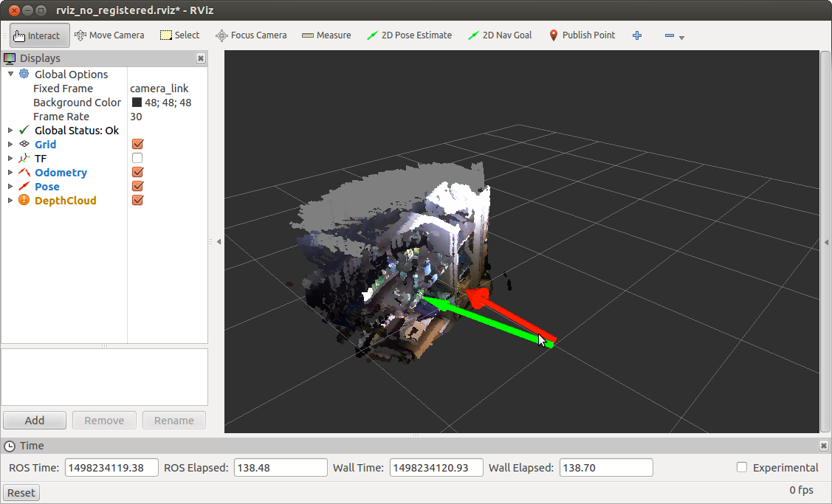Image resolution: width=832 pixels, height=504 pixels.
Task: Click the ROS Elapsed field
Action: [281, 467]
